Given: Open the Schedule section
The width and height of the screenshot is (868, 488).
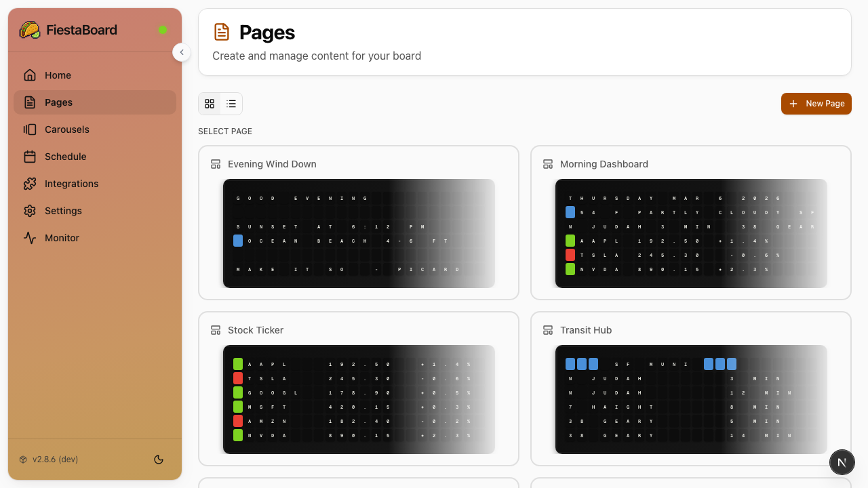Looking at the screenshot, I should pos(65,157).
